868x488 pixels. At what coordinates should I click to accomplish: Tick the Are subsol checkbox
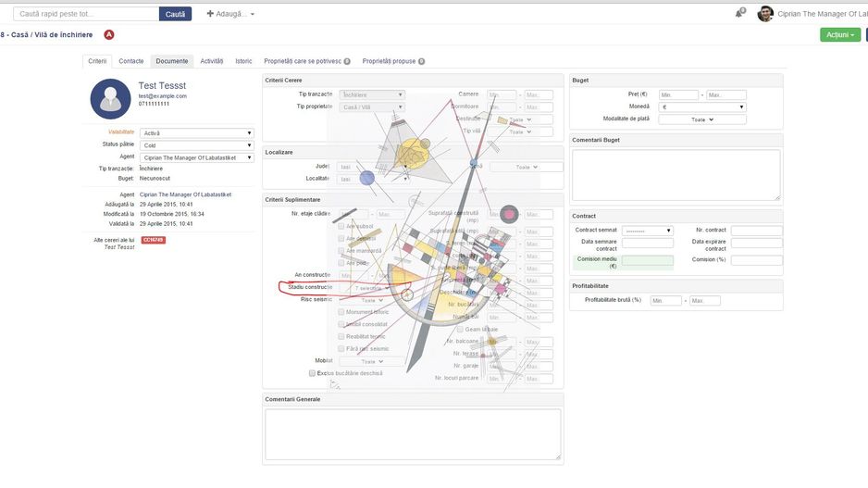click(x=341, y=226)
